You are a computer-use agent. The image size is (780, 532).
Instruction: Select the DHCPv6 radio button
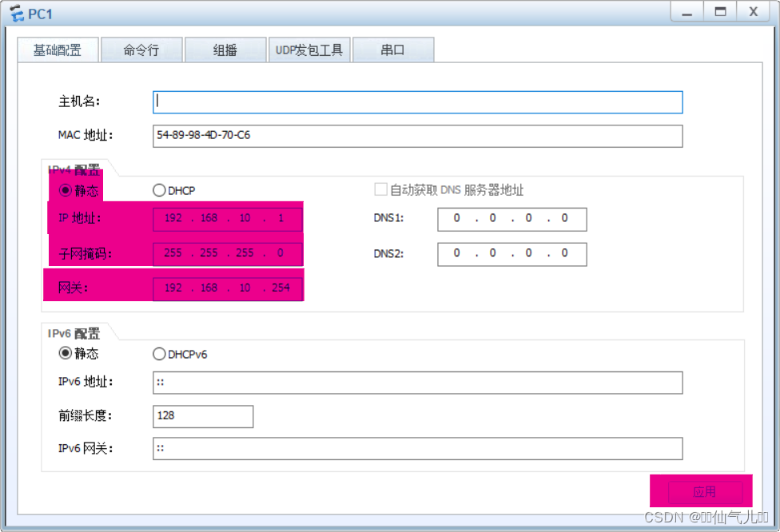coord(159,354)
